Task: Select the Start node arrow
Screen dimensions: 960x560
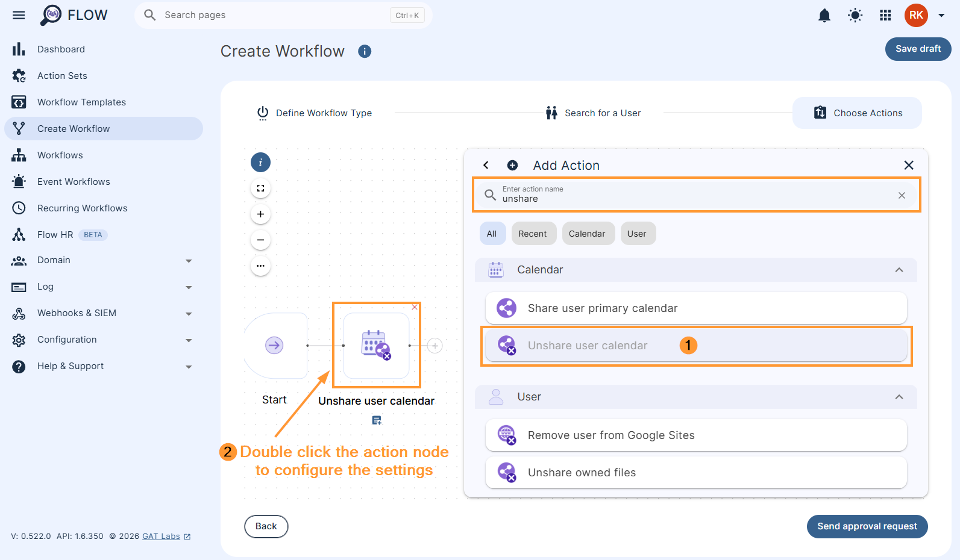Action: (x=274, y=346)
